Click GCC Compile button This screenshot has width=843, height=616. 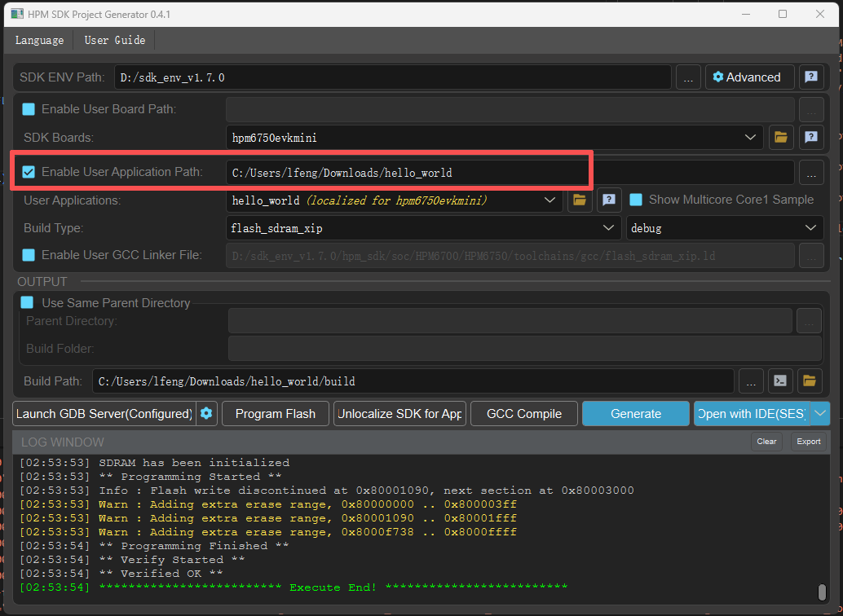point(524,413)
